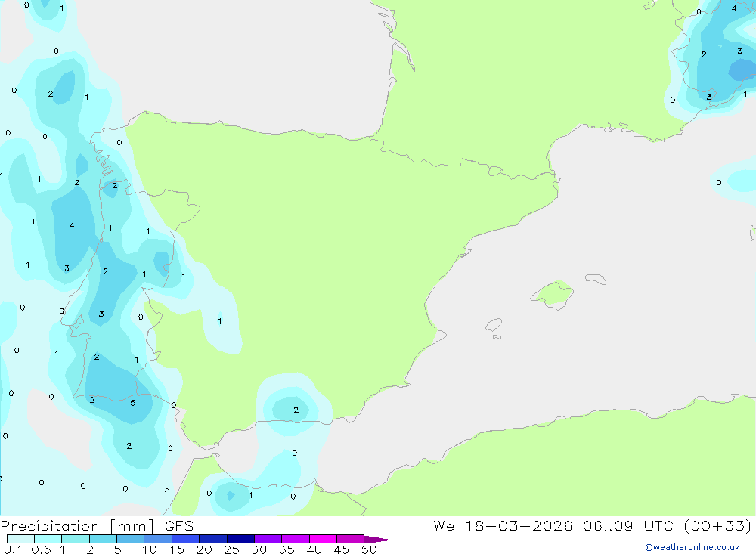This screenshot has height=554, width=756.
Task: Click the 'Precipitation [mm] GFS' title text
Action: (97, 526)
